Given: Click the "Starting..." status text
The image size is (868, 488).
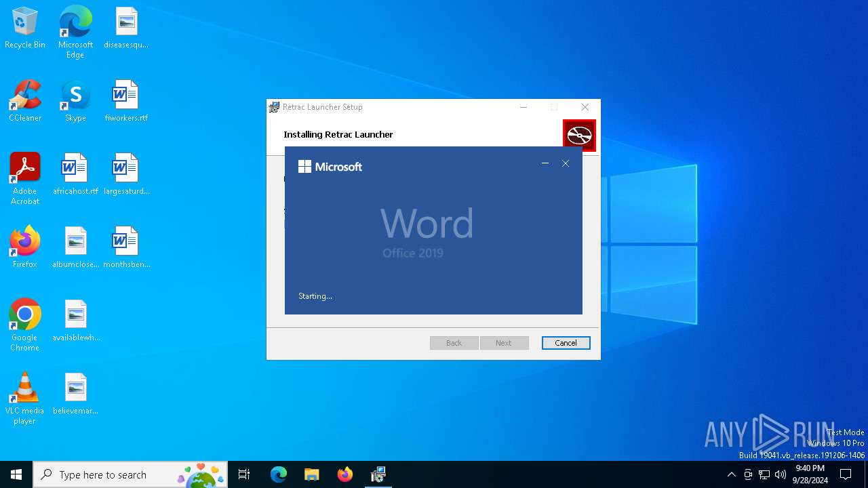Looking at the screenshot, I should click(x=315, y=296).
